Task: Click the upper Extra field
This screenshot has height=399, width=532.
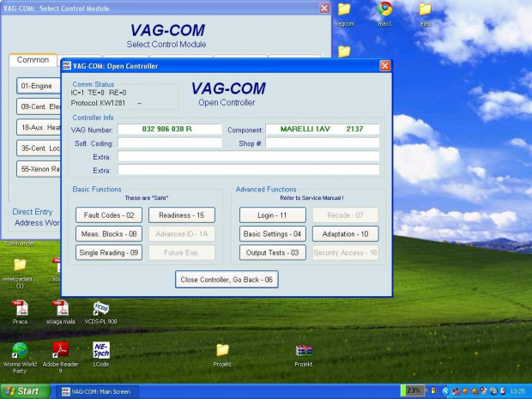Action: tap(248, 156)
